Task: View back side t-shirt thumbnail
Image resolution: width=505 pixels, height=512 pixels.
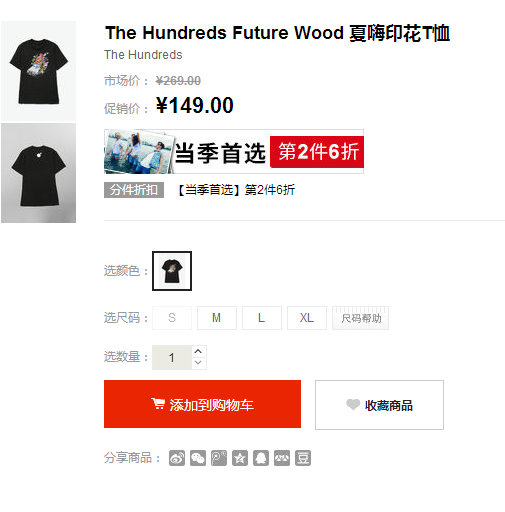Action: [x=38, y=173]
